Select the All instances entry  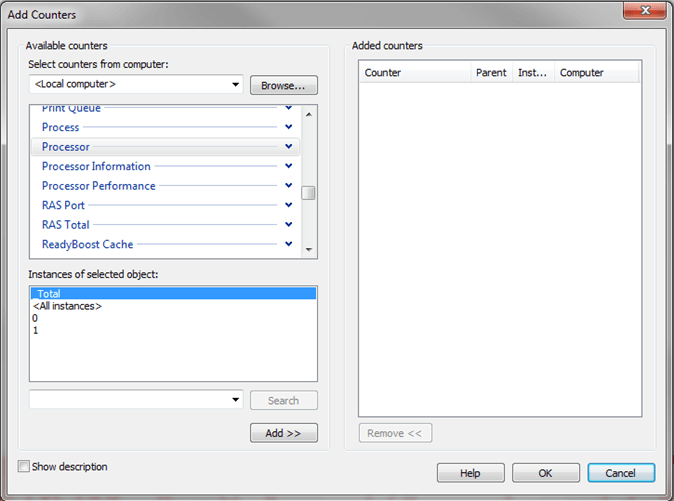click(67, 306)
